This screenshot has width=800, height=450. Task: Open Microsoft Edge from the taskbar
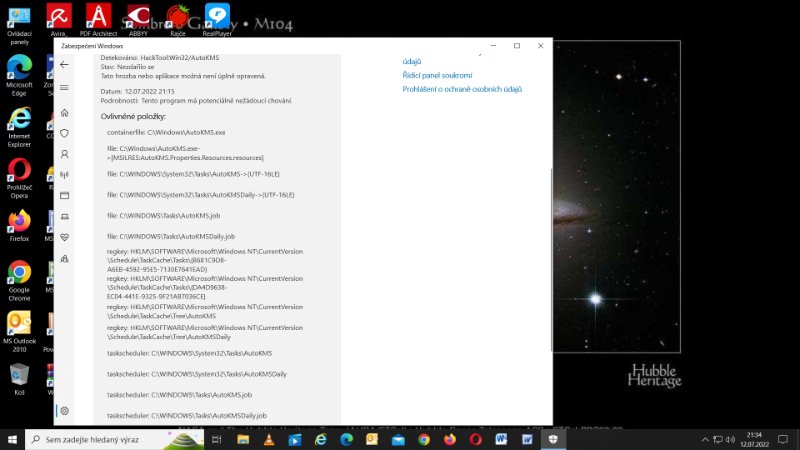tap(346, 439)
